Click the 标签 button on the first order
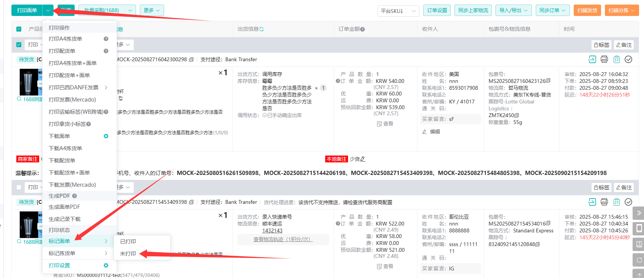This screenshot has width=644, height=278. [601, 45]
